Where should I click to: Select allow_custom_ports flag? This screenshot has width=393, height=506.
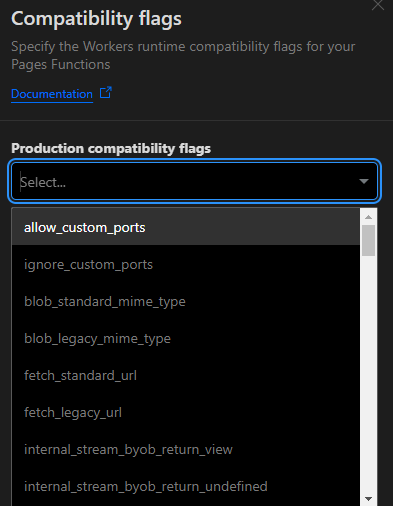186,227
